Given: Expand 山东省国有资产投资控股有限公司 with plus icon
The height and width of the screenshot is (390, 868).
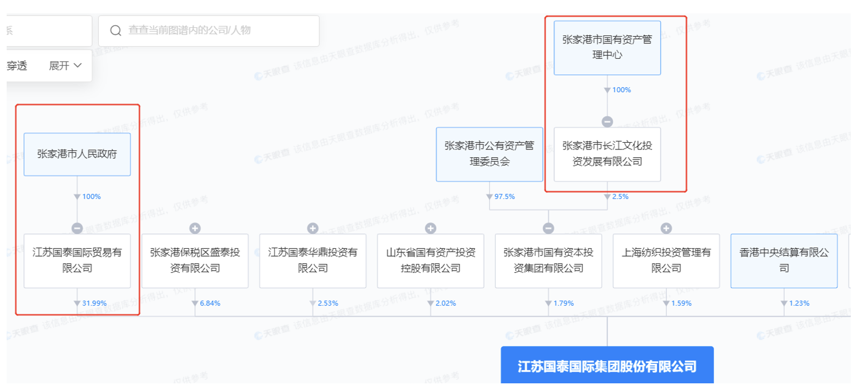Looking at the screenshot, I should tap(430, 228).
